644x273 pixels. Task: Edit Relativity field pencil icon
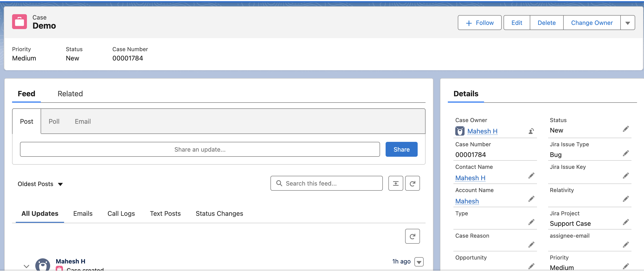626,199
